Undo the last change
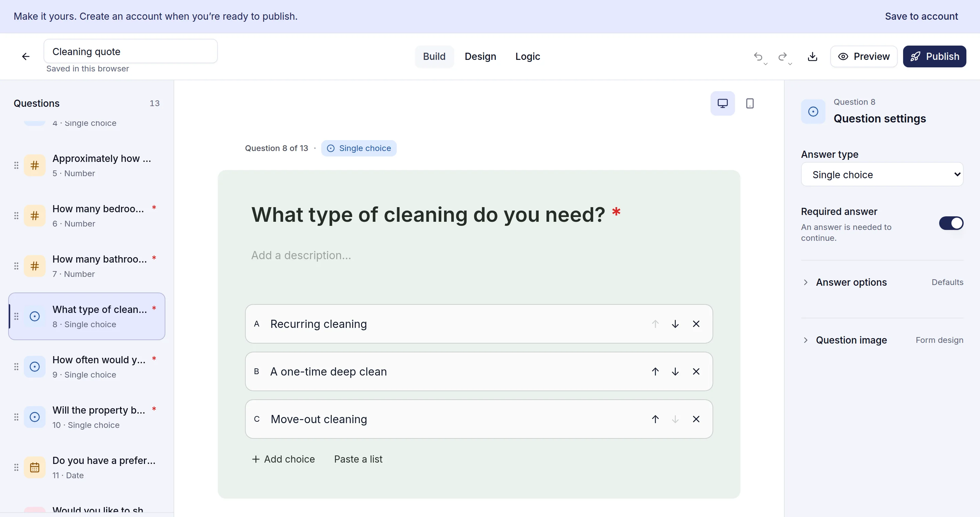The width and height of the screenshot is (980, 517). 758,57
